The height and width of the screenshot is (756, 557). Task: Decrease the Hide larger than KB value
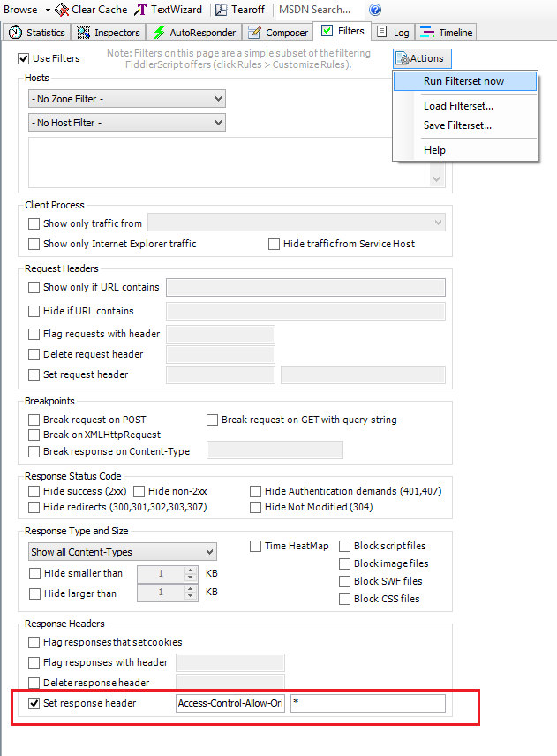pos(191,596)
